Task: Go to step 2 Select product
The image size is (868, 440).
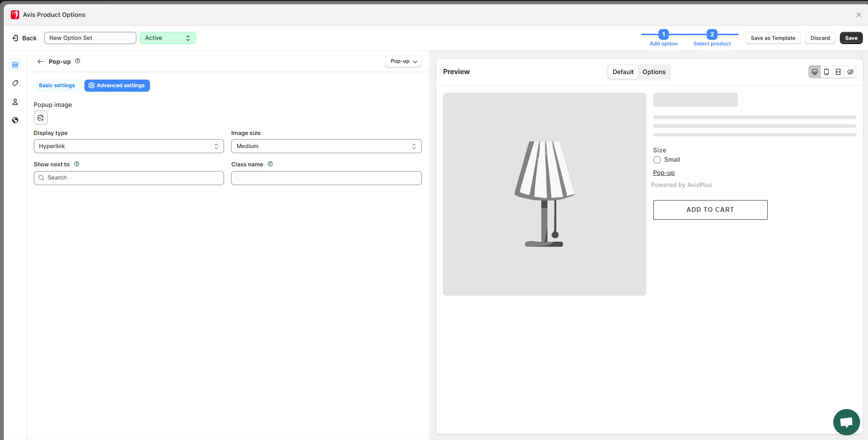Action: 712,35
